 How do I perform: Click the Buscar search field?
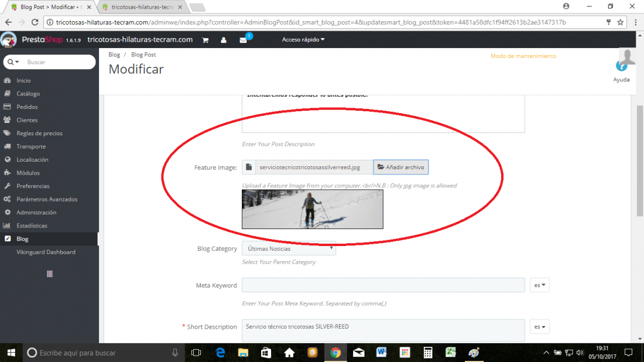[60, 62]
